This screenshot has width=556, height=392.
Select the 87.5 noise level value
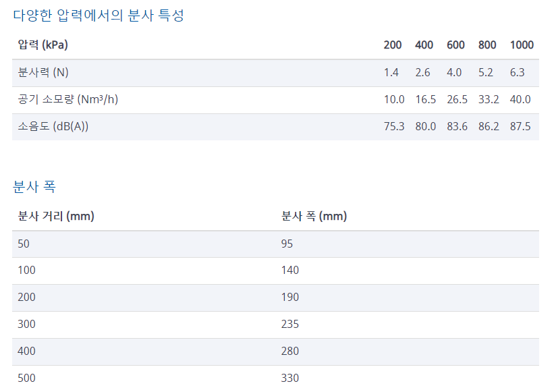[x=520, y=127]
